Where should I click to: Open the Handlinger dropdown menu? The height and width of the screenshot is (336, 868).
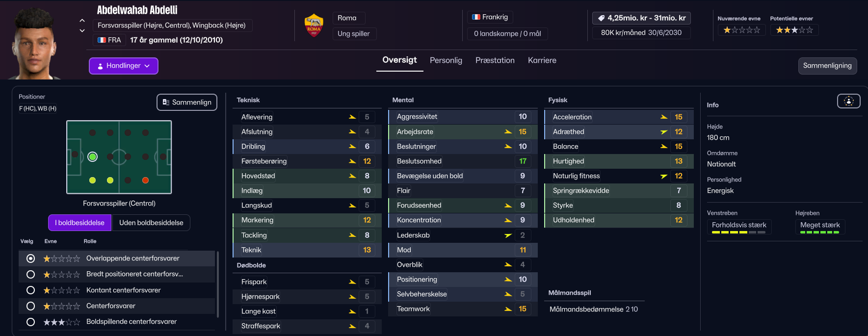pos(124,66)
